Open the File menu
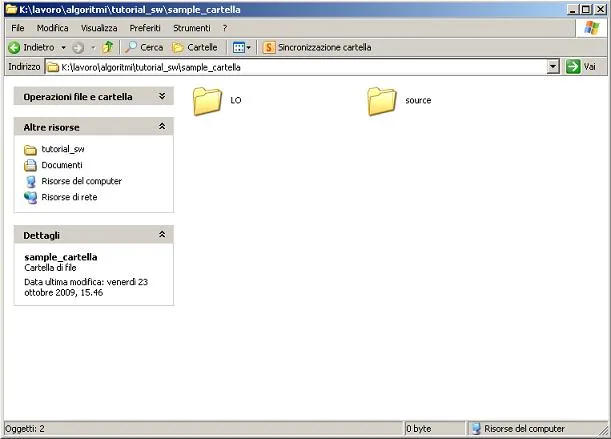Screen dimensions: 611x439 [x=18, y=28]
